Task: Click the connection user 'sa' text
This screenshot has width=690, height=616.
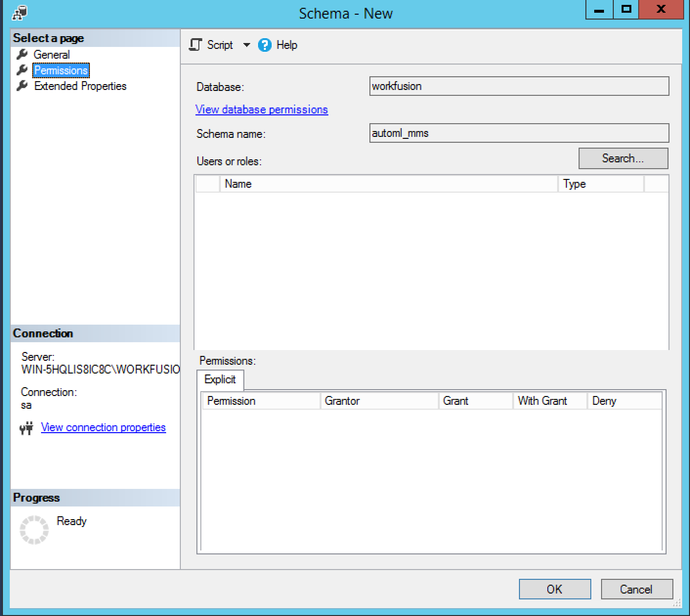Action: pyautogui.click(x=26, y=405)
